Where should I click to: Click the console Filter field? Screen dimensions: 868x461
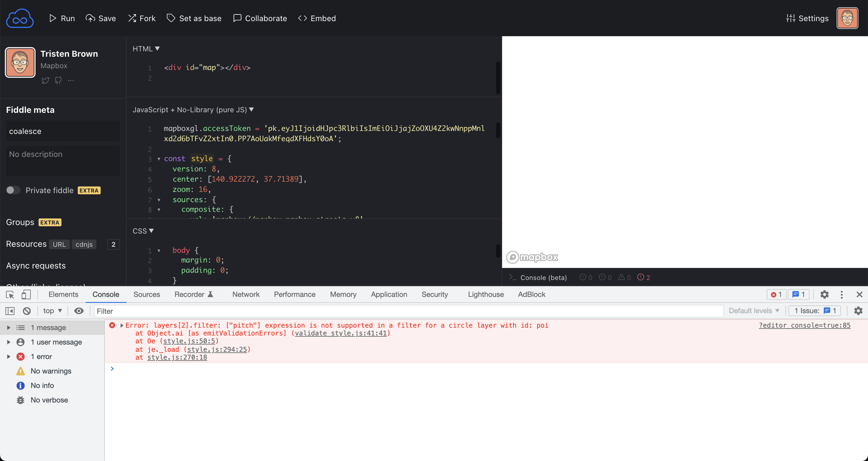(x=409, y=311)
